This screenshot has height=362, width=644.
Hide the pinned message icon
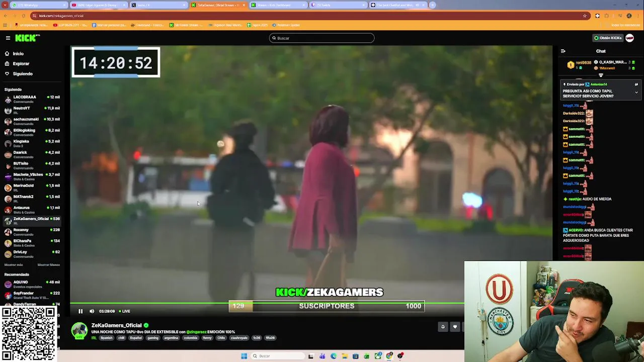(636, 84)
